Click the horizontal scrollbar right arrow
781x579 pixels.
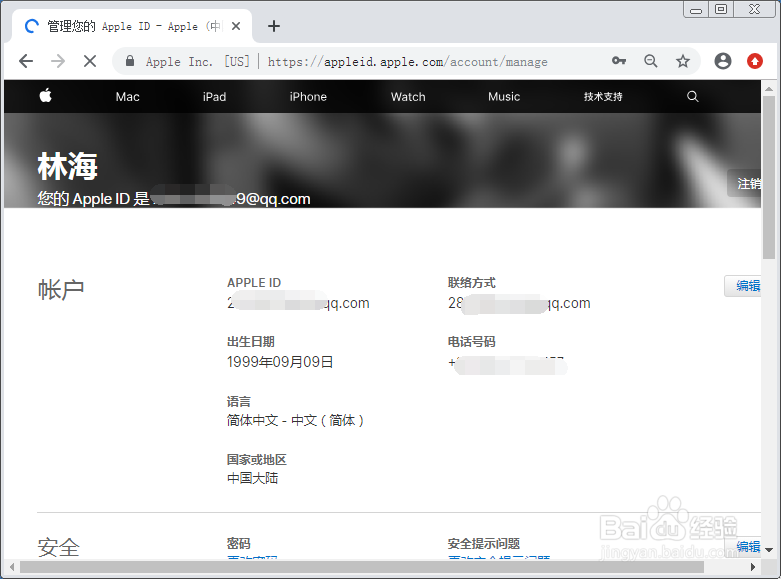pos(753,567)
